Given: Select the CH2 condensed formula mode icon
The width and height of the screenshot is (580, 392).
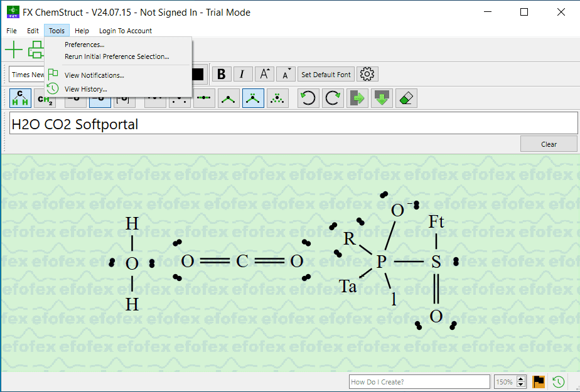Looking at the screenshot, I should (x=45, y=98).
